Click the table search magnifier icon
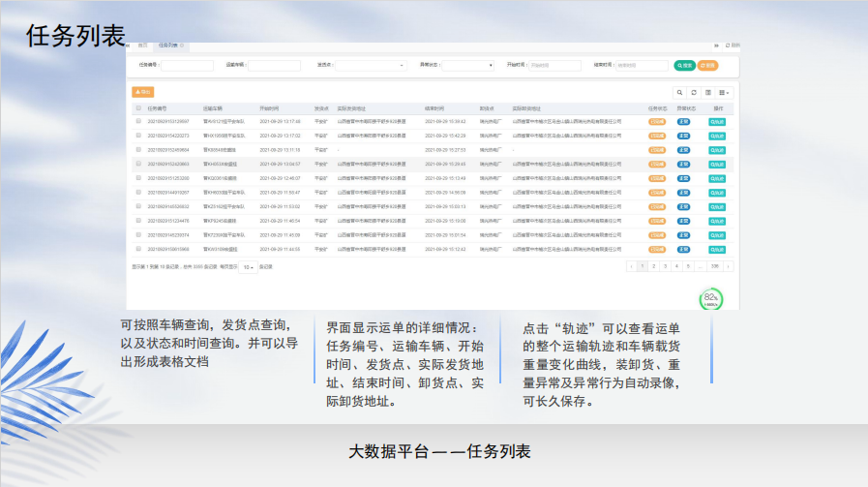 pos(680,92)
